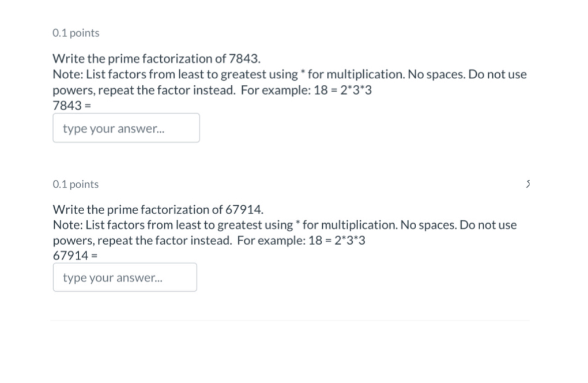Place the cursor in the empty 7843 field
588x383 pixels.
[126, 127]
